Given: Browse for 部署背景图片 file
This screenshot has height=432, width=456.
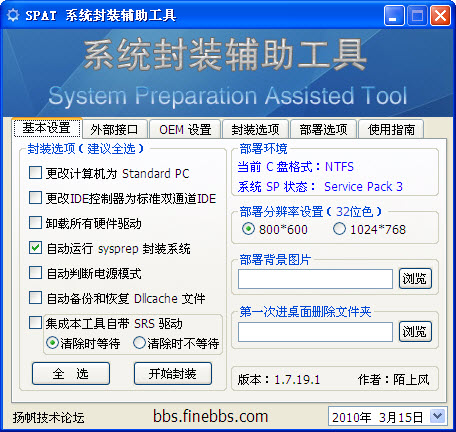Looking at the screenshot, I should (415, 279).
